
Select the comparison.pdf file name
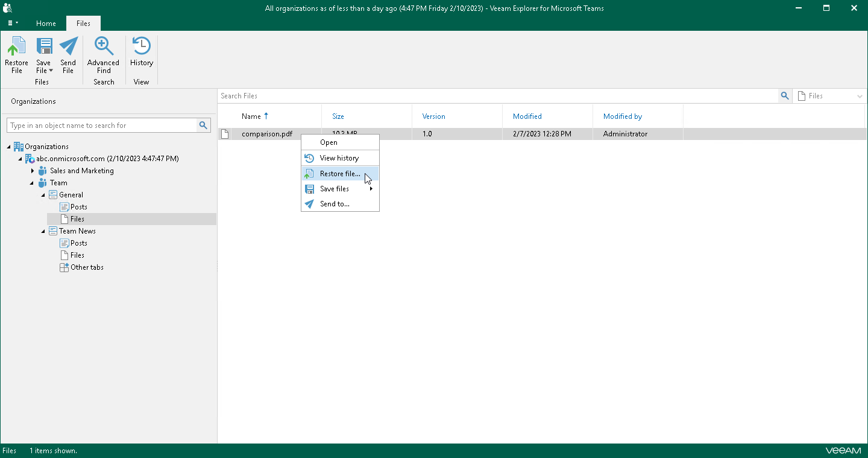tap(267, 134)
